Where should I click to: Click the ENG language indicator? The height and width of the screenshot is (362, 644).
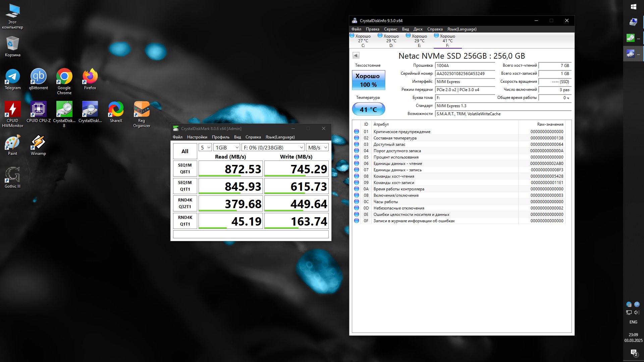633,322
